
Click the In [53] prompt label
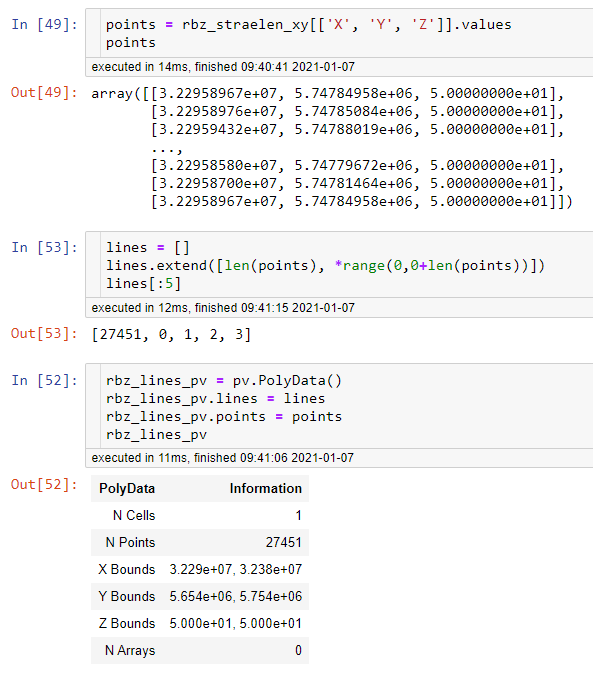(x=45, y=248)
